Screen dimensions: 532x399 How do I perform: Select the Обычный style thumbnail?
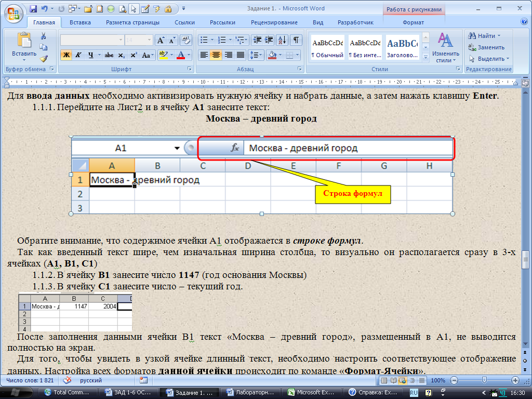click(x=327, y=47)
